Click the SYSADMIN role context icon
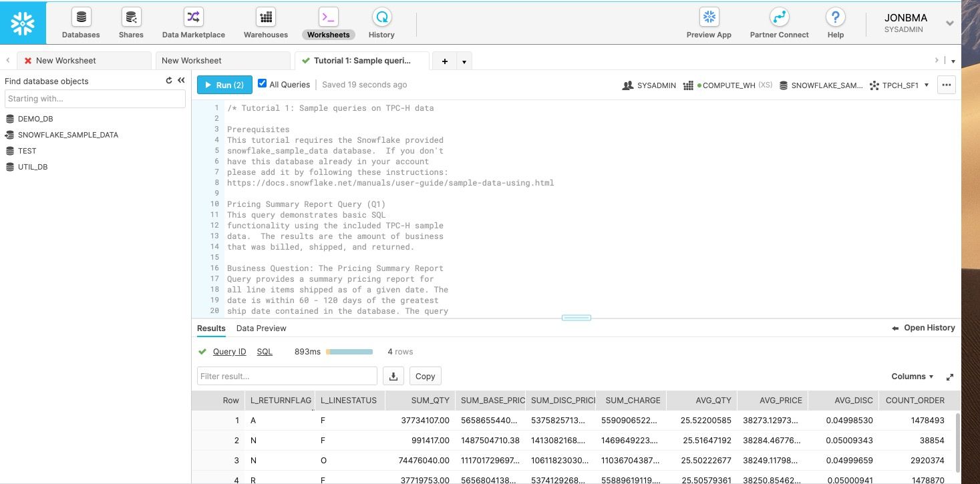Viewport: 980px width, 484px height. [x=628, y=85]
